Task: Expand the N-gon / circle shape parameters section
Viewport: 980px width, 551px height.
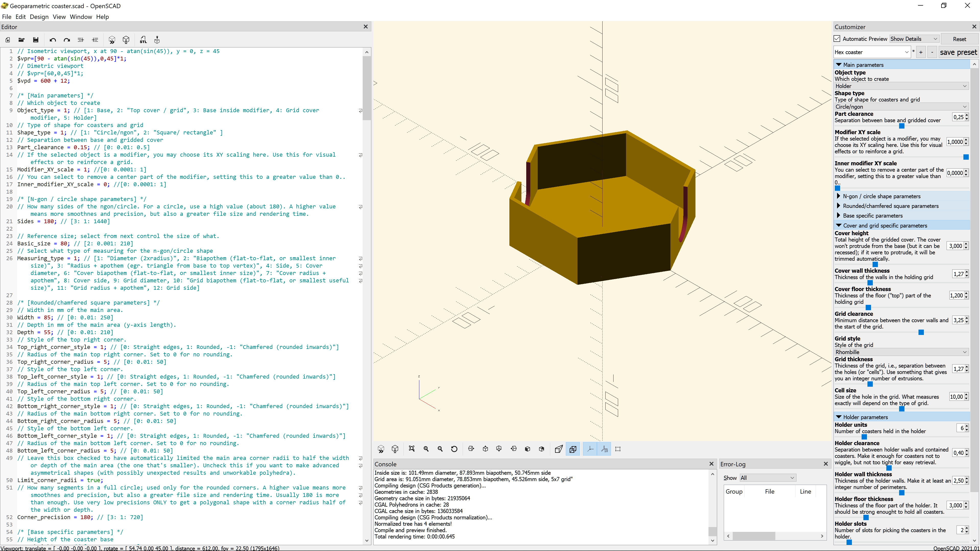Action: coord(901,196)
